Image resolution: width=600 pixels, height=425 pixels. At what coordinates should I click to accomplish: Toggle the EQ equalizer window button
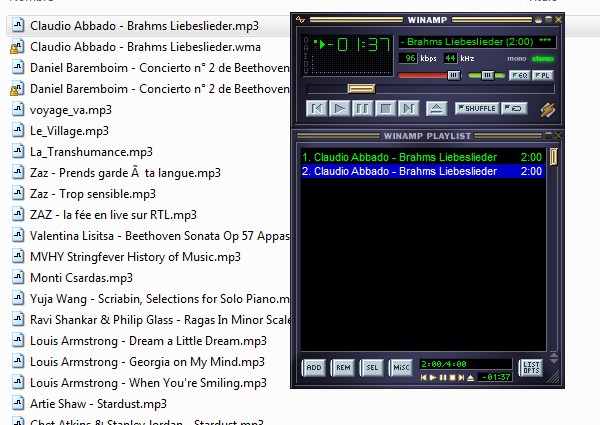point(520,75)
